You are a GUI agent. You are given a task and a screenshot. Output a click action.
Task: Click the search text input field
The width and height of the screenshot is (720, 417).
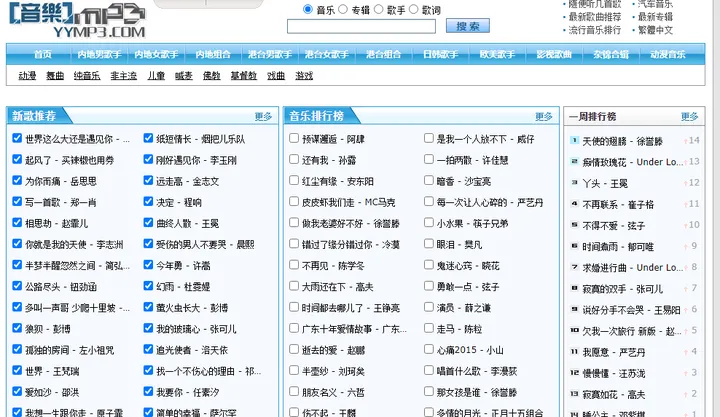click(x=361, y=26)
